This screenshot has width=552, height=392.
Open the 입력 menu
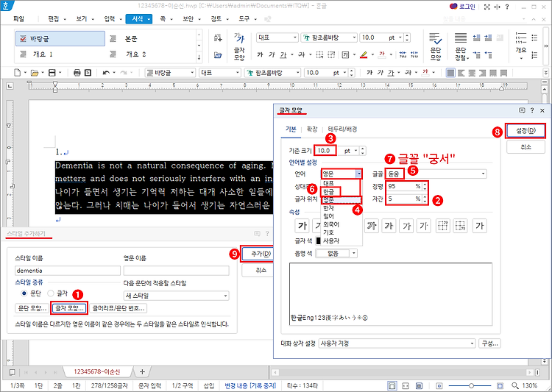tap(110, 19)
